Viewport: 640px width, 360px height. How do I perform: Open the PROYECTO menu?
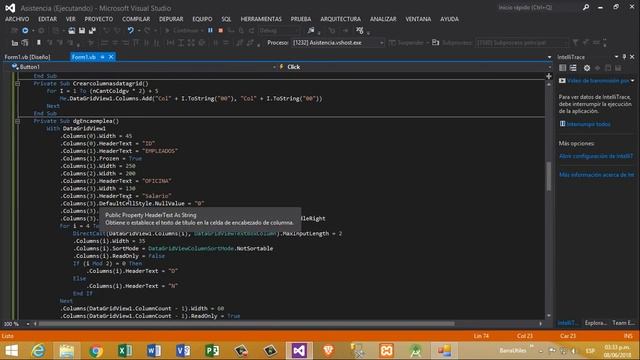click(99, 19)
